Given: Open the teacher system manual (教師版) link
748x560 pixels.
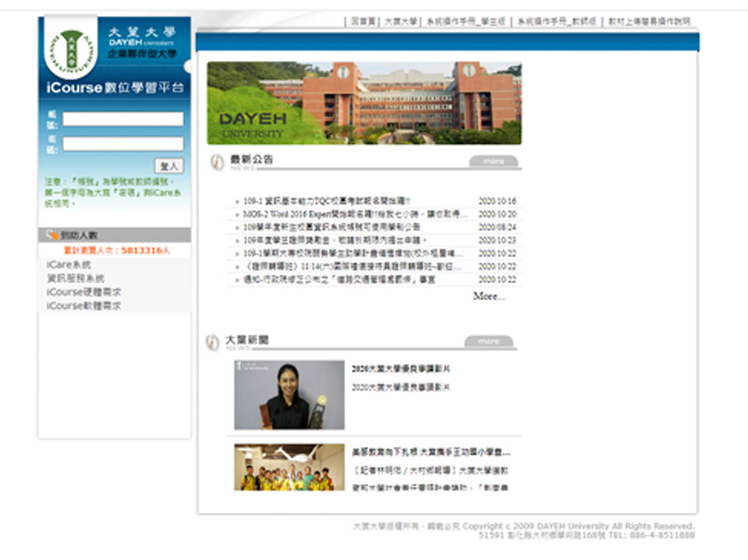Looking at the screenshot, I should tap(557, 21).
